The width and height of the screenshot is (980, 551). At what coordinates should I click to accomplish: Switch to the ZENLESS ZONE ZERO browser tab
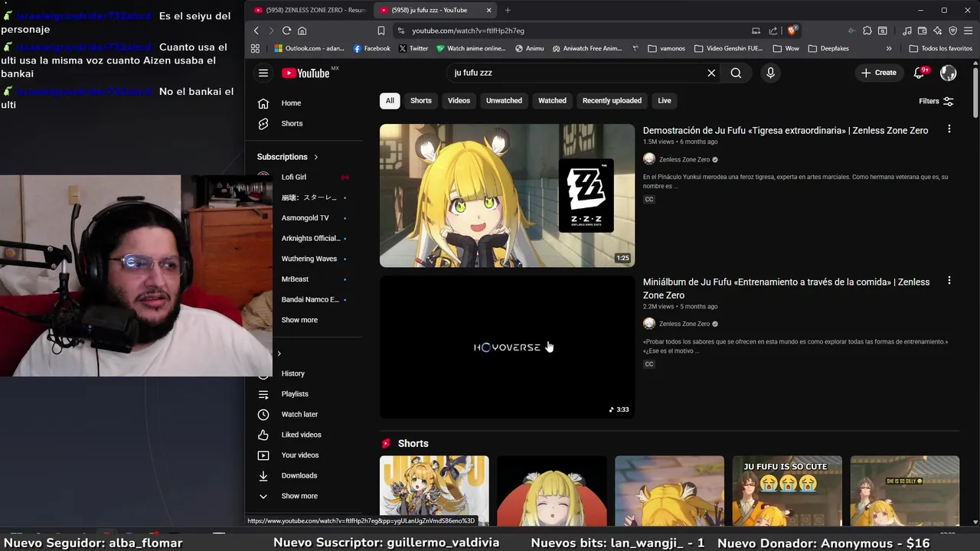click(310, 10)
